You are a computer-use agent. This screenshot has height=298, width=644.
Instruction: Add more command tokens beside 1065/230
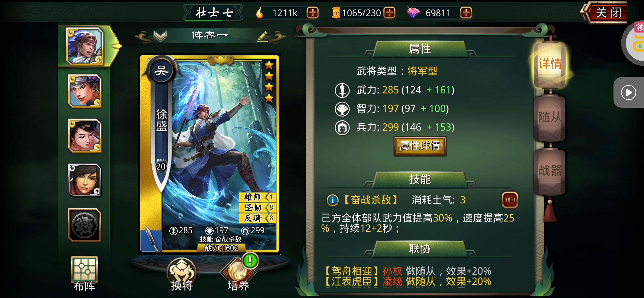(389, 13)
